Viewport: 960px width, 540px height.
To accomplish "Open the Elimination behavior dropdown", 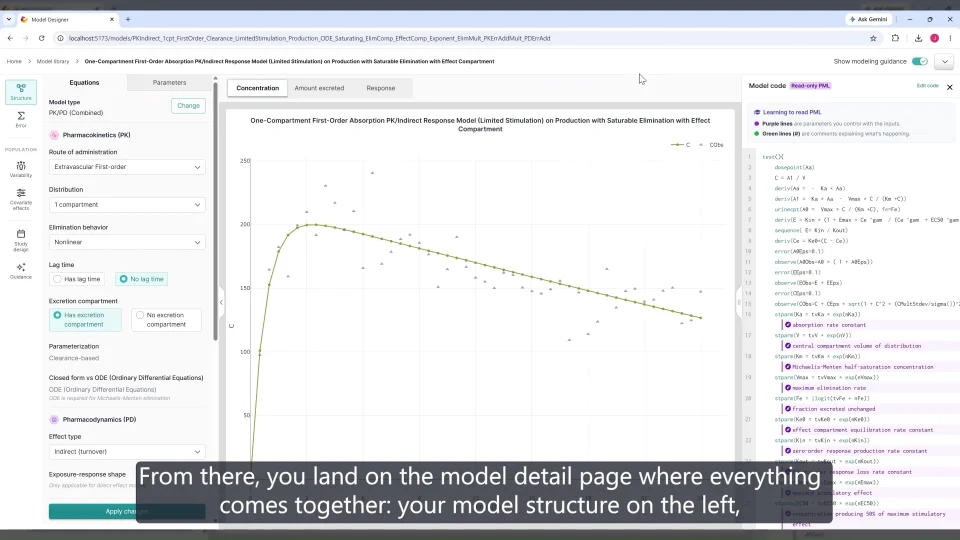I will [x=127, y=242].
